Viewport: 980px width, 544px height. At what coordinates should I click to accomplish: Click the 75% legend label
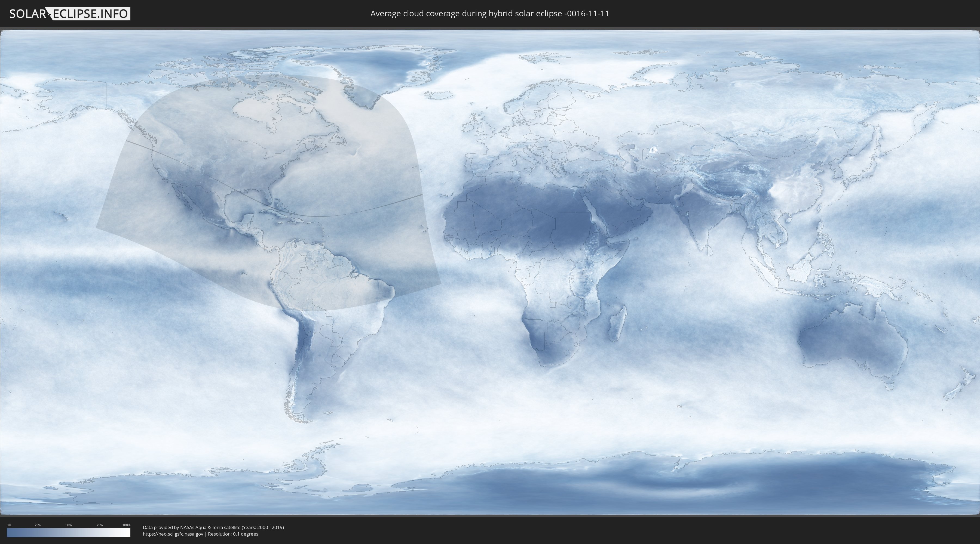99,525
